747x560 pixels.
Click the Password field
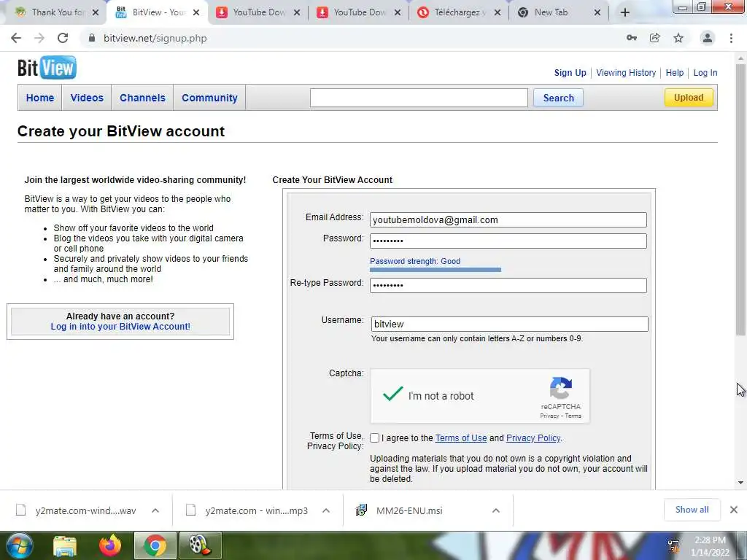tap(508, 241)
